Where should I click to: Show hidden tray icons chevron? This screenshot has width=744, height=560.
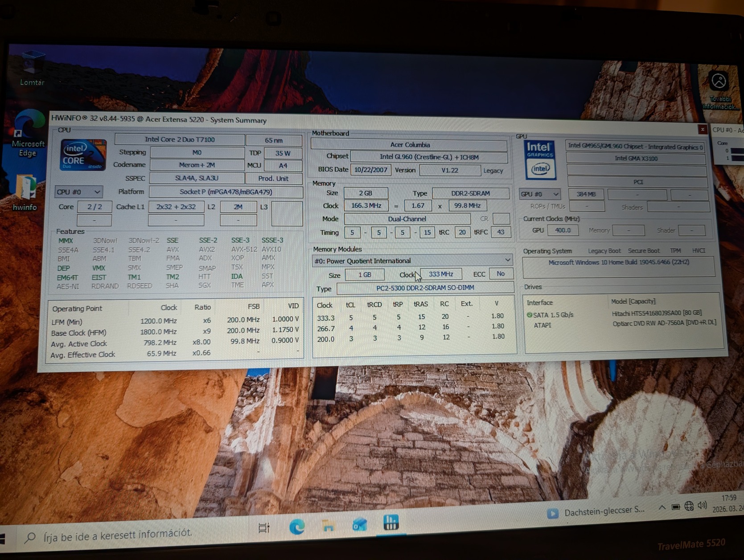coord(662,508)
